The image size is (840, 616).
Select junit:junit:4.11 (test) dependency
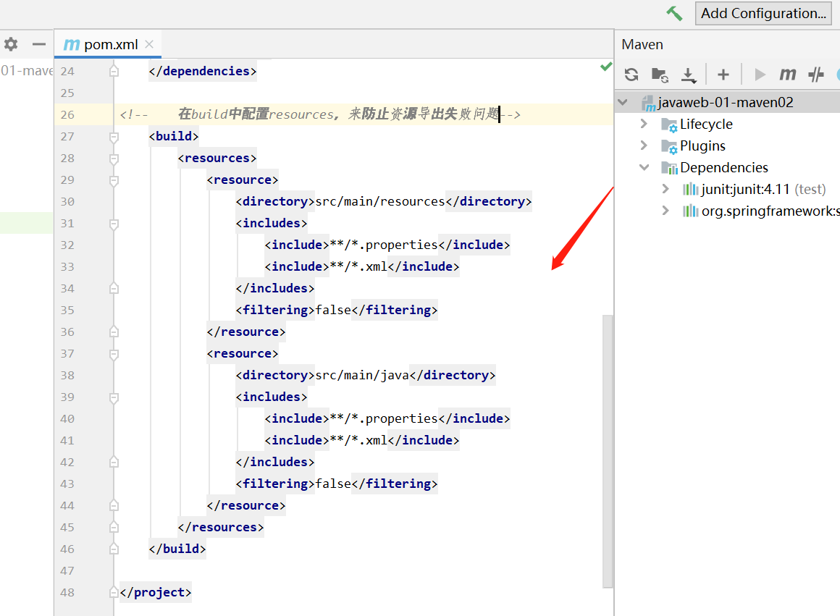point(763,189)
